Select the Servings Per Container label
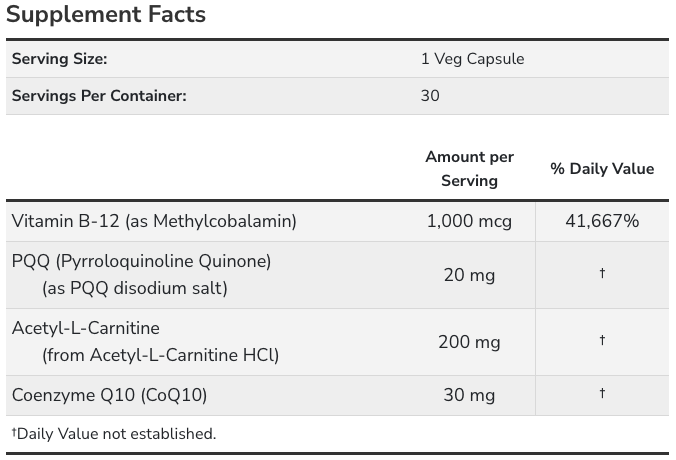Viewport: 676px width, 460px height. point(99,96)
